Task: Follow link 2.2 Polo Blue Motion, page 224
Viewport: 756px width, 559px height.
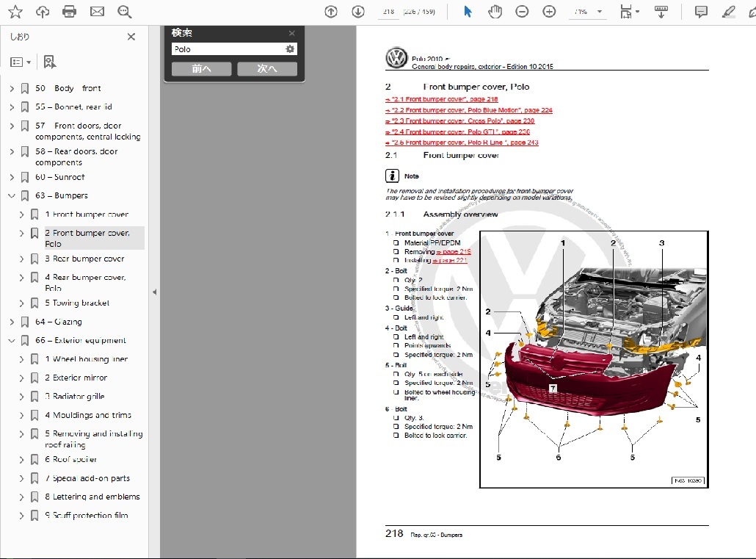Action: [468, 110]
